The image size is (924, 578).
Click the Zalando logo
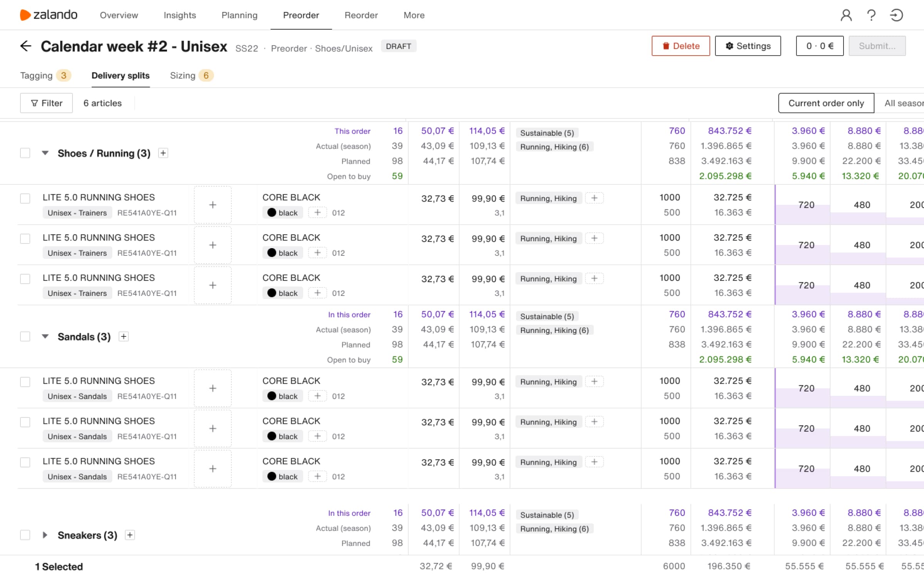click(49, 15)
